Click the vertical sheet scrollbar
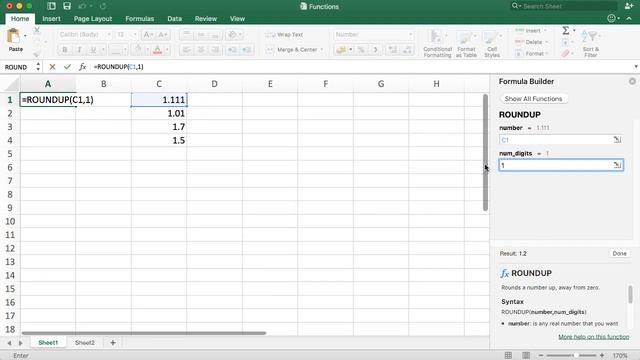Screen dimensions: 640x360 tap(485, 152)
